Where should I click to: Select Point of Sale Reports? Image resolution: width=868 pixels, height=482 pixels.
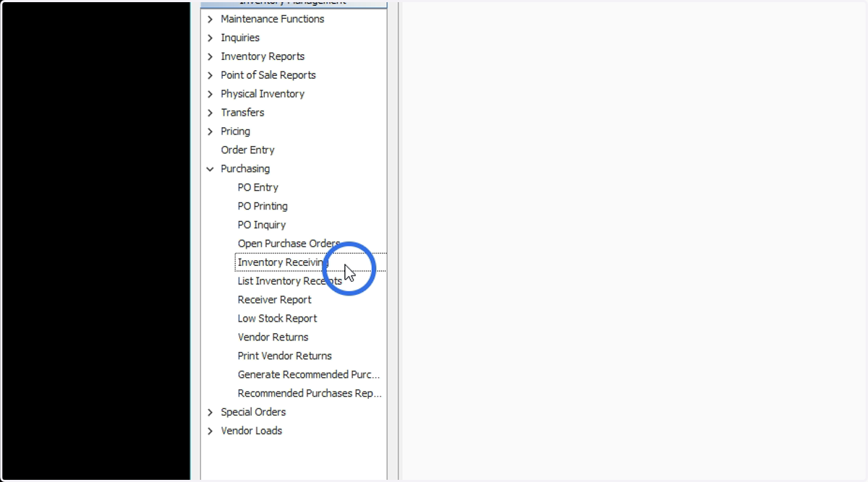(268, 75)
